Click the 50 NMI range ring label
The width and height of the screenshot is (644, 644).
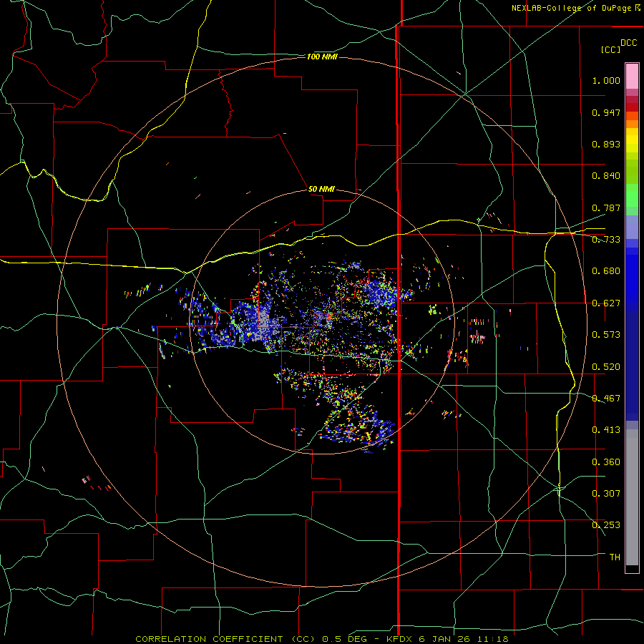[x=321, y=189]
